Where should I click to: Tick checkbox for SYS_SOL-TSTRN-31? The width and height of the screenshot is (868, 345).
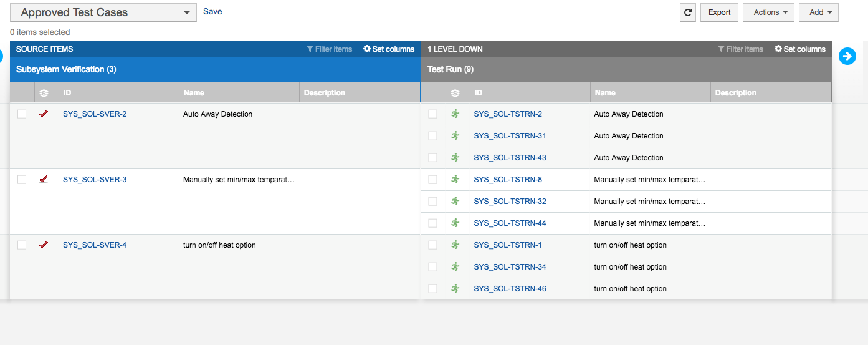433,136
